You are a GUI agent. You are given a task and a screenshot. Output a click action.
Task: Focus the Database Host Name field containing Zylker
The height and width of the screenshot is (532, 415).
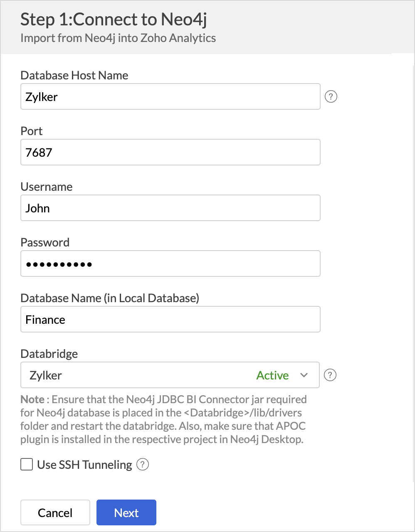coord(170,97)
